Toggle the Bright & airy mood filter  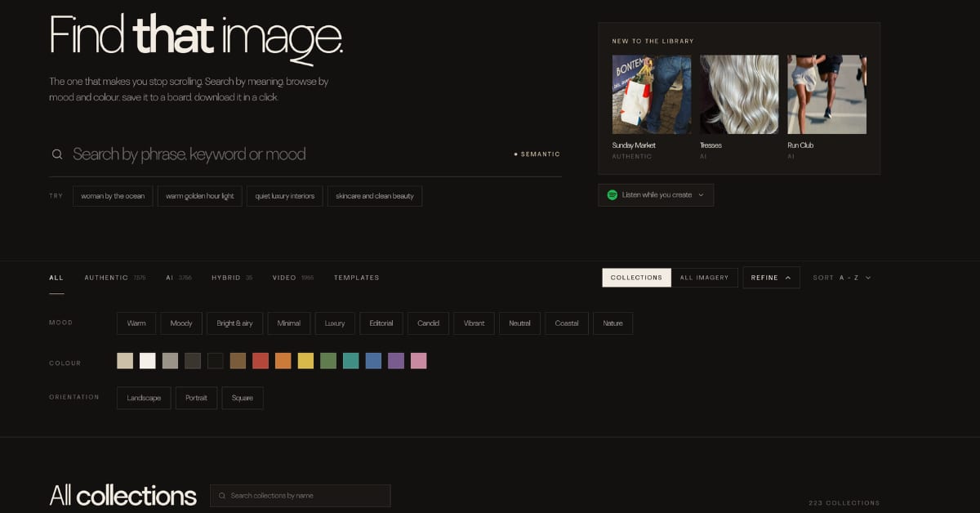click(x=234, y=323)
